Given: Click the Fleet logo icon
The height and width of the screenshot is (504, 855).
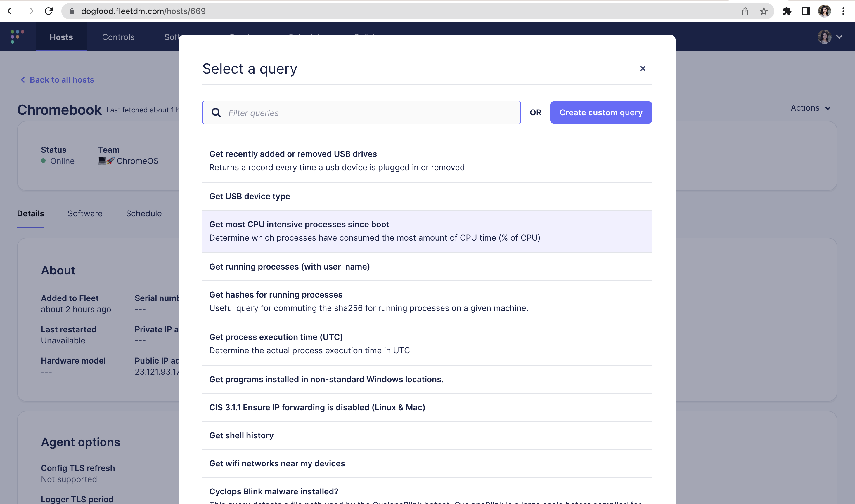Looking at the screenshot, I should pos(17,37).
